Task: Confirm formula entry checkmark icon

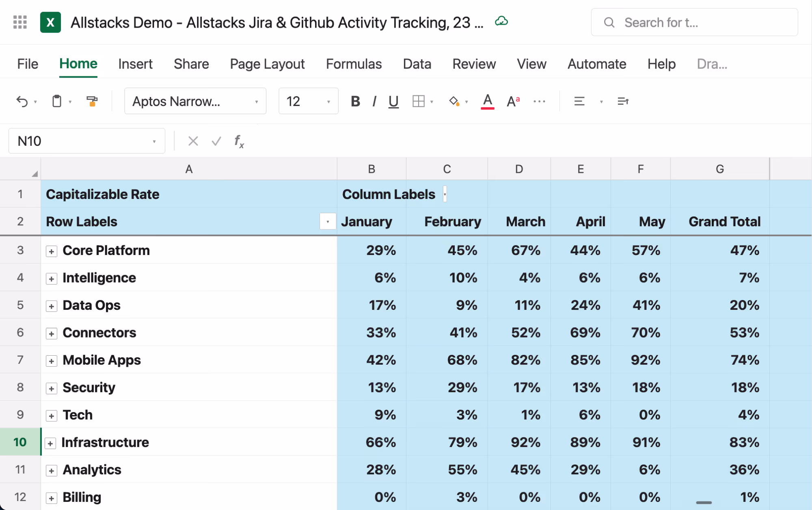Action: click(216, 141)
